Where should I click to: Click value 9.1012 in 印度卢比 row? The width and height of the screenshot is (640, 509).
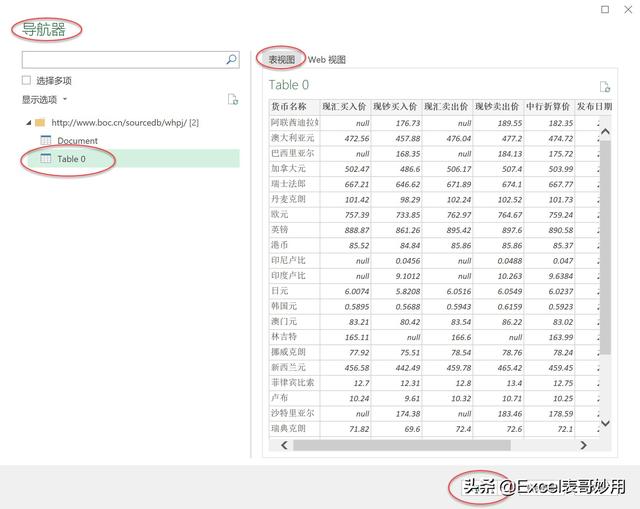point(408,276)
